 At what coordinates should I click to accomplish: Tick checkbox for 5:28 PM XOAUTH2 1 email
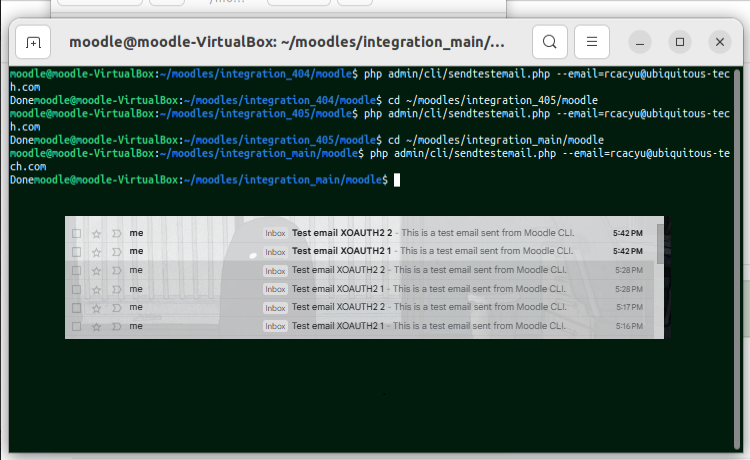coord(77,289)
